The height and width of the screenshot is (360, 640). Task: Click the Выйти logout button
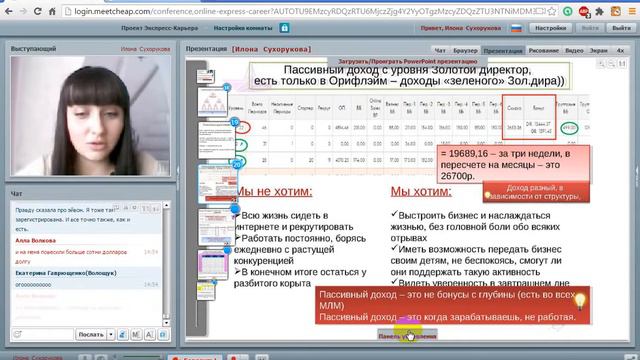(x=621, y=28)
